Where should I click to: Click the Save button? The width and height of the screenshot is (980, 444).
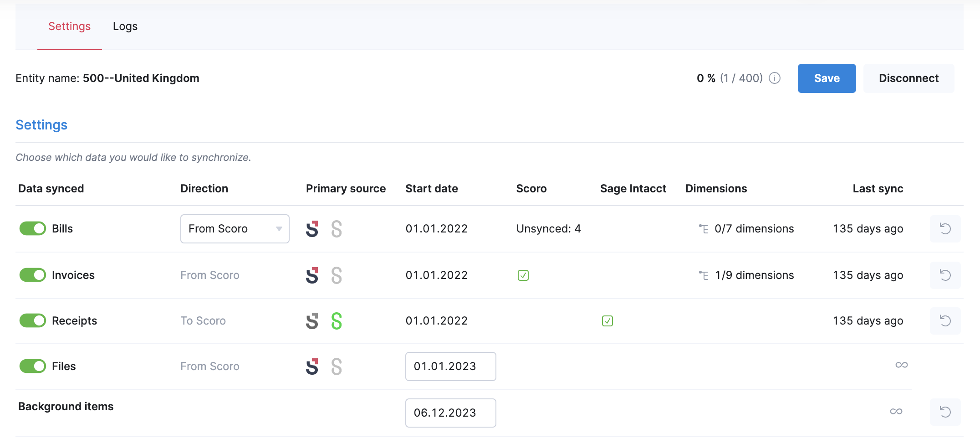(x=827, y=78)
